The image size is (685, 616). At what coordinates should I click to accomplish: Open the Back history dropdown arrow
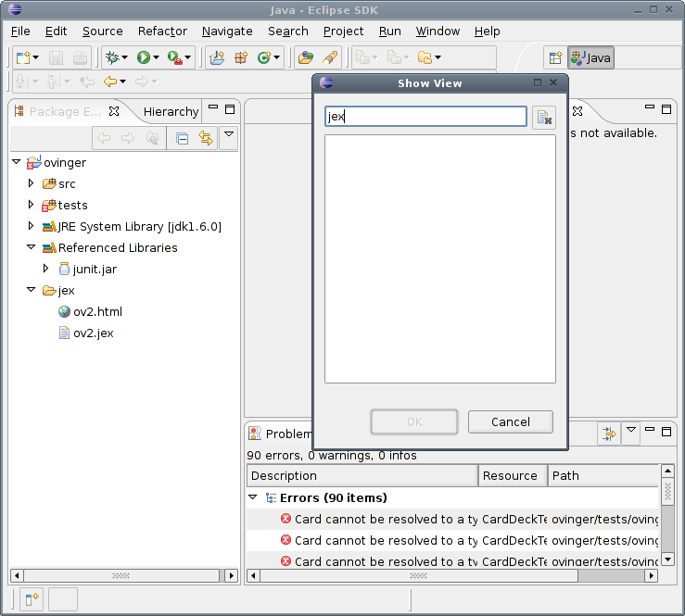point(122,82)
